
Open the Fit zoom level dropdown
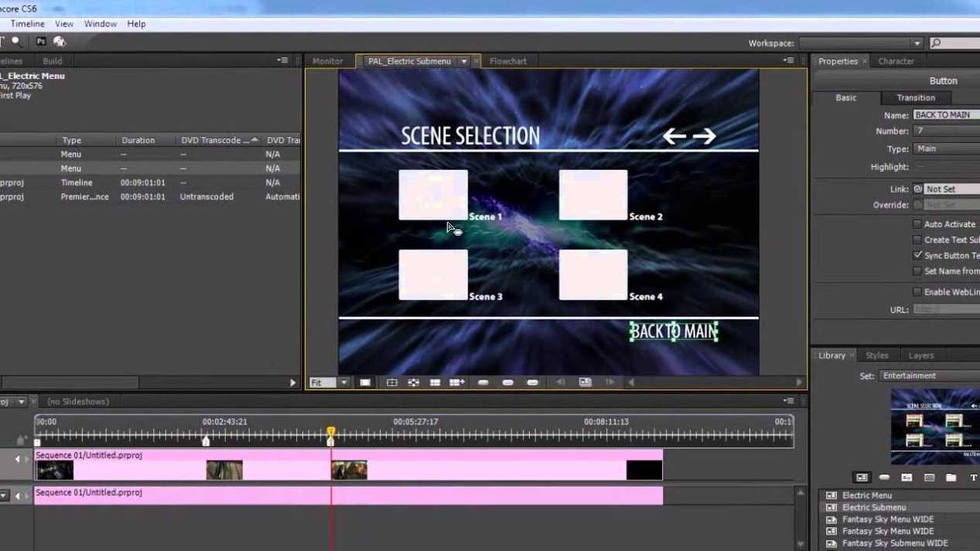pyautogui.click(x=344, y=383)
